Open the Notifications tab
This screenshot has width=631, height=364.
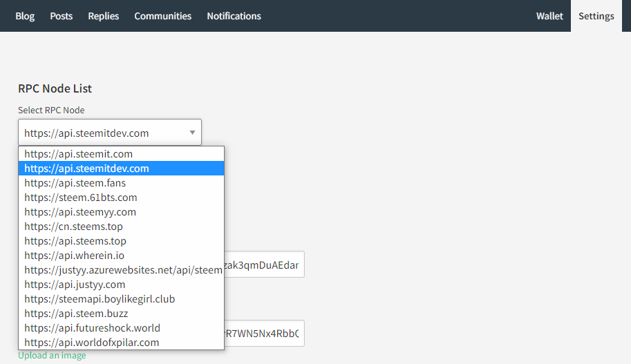234,16
